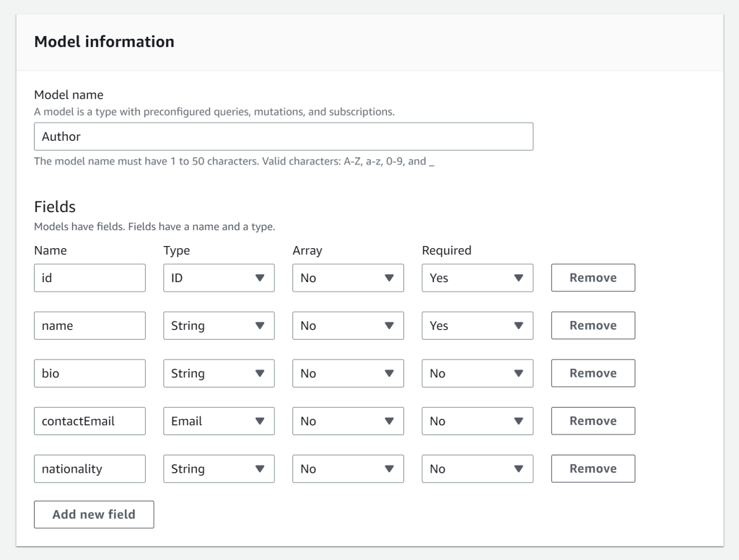
Task: Open the Array dropdown for the id field
Action: coord(348,278)
